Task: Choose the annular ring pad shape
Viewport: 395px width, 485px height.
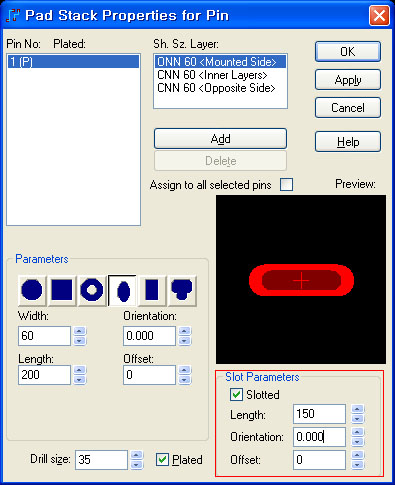Action: [92, 290]
